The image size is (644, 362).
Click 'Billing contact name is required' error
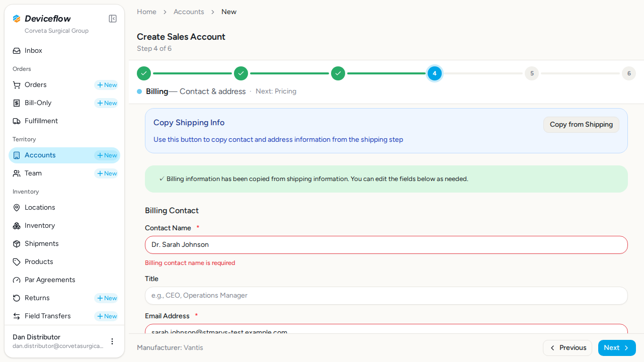click(x=190, y=263)
